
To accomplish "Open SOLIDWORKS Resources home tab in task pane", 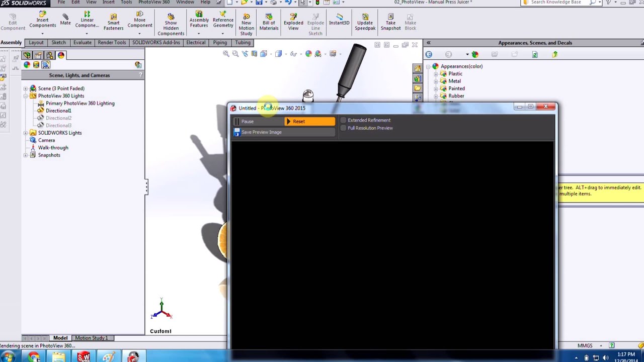I will [x=418, y=69].
